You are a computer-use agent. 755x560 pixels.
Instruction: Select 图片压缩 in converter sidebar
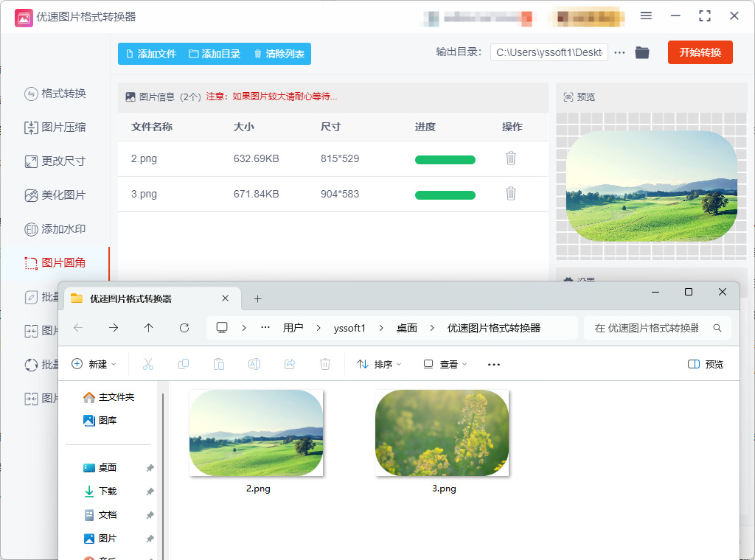point(55,127)
